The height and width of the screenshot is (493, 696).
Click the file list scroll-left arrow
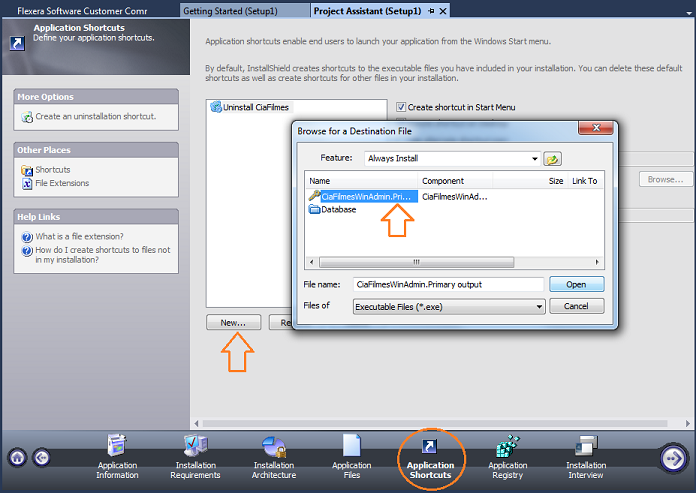tap(312, 262)
